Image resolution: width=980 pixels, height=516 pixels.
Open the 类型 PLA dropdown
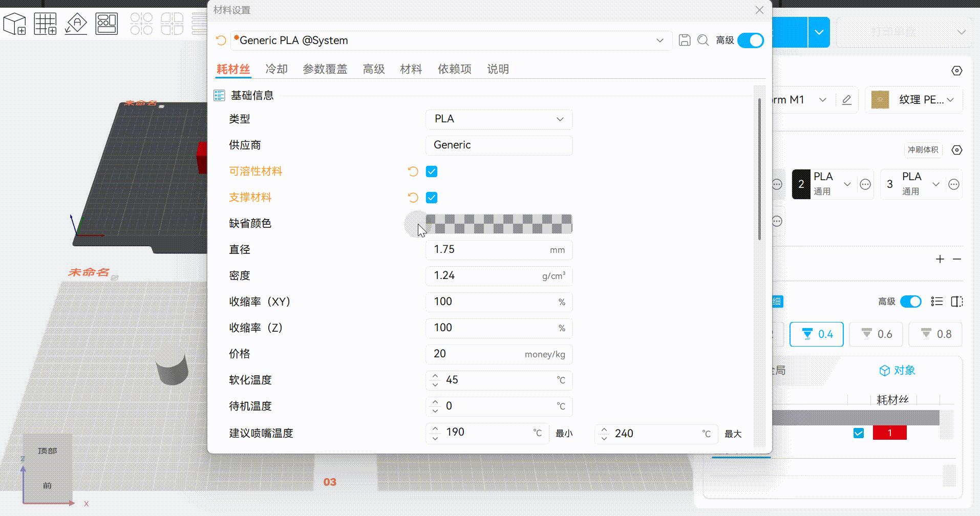point(499,119)
